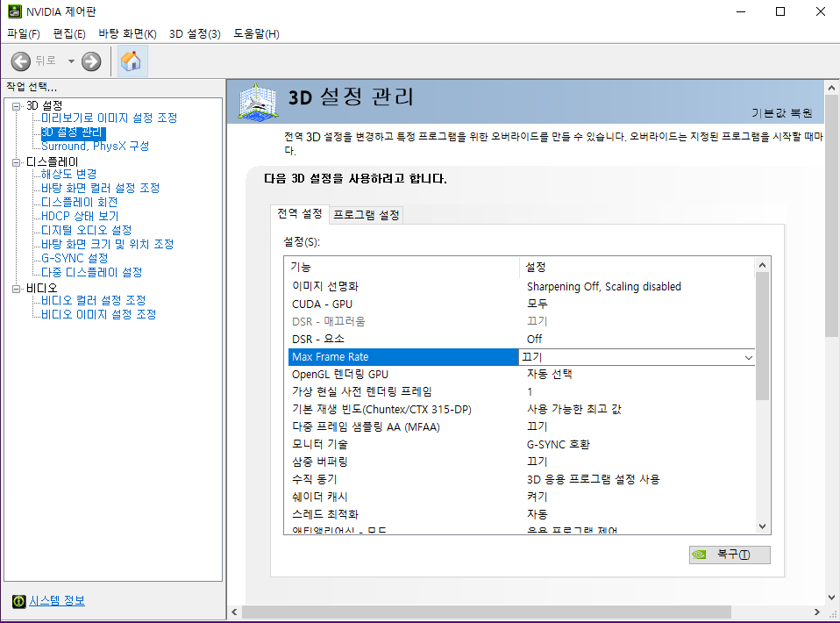Select G-SYNC 설정 in the task tree
This screenshot has width=840, height=623.
[75, 258]
